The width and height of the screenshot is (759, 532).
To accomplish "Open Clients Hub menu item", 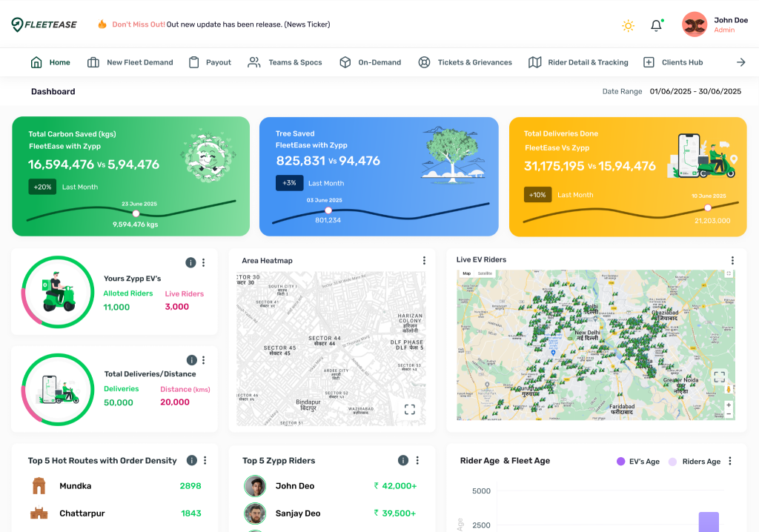I will point(673,62).
